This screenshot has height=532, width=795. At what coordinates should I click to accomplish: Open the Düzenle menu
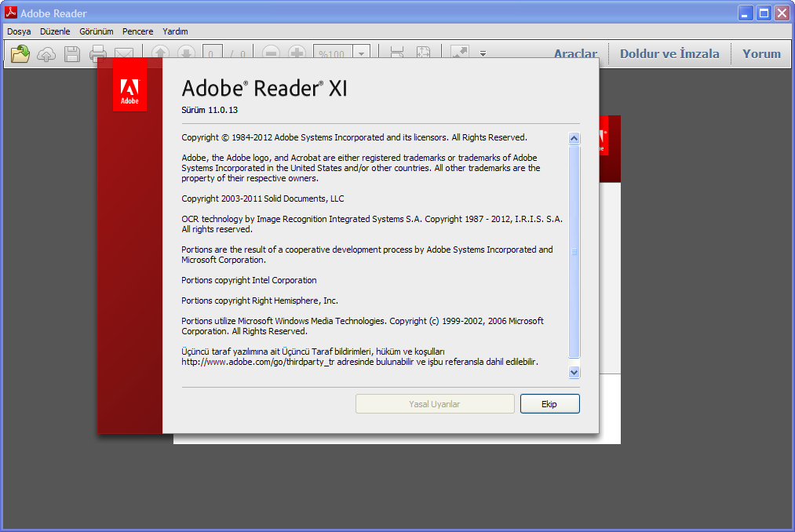[x=55, y=31]
